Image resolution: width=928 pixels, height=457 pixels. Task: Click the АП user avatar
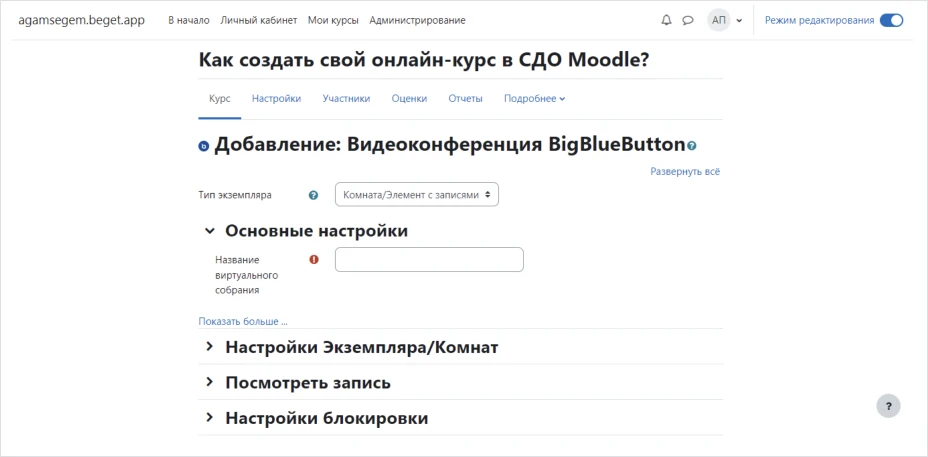[719, 20]
